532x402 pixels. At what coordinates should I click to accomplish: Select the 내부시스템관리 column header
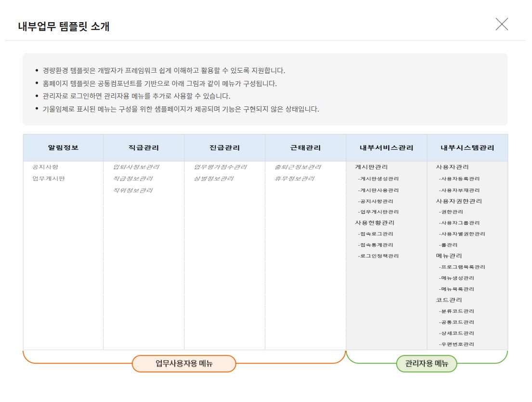click(467, 148)
